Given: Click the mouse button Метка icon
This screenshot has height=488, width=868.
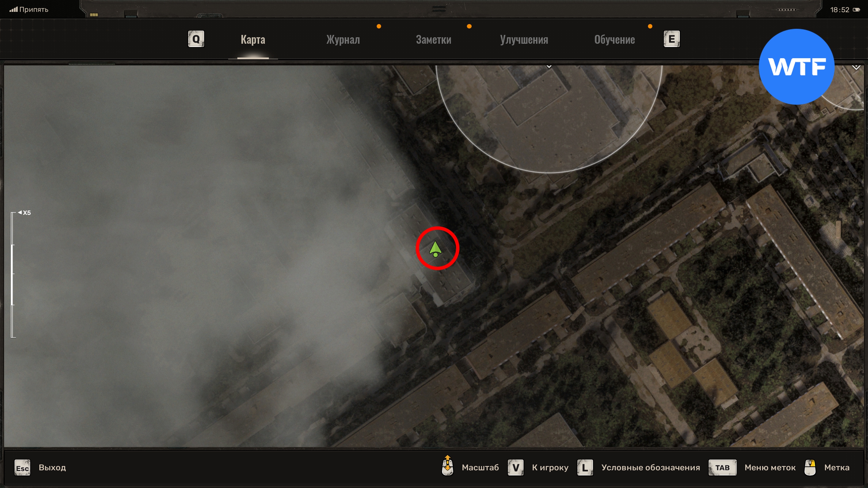Looking at the screenshot, I should (810, 468).
